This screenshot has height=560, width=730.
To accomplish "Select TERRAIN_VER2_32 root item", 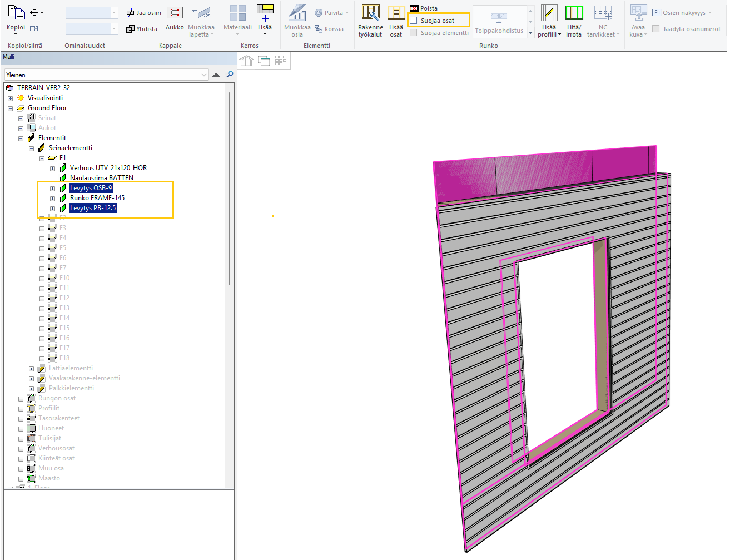I will [x=43, y=88].
